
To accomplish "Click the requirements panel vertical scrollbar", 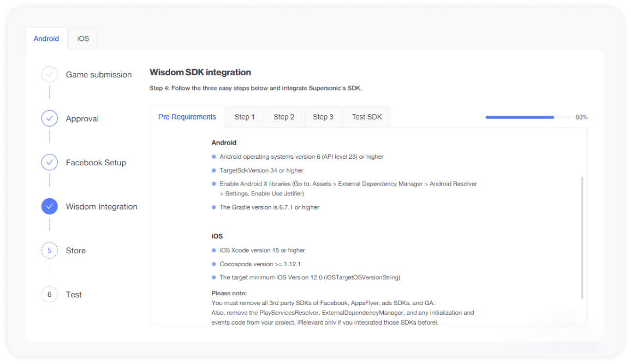I will pos(582,237).
